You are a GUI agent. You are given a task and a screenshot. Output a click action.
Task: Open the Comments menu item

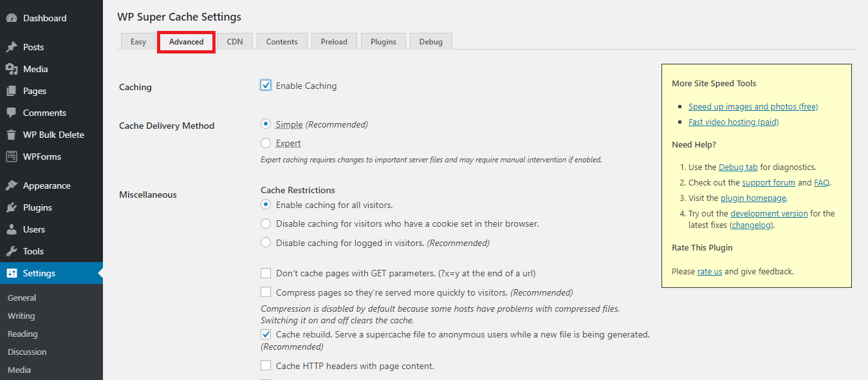51,113
